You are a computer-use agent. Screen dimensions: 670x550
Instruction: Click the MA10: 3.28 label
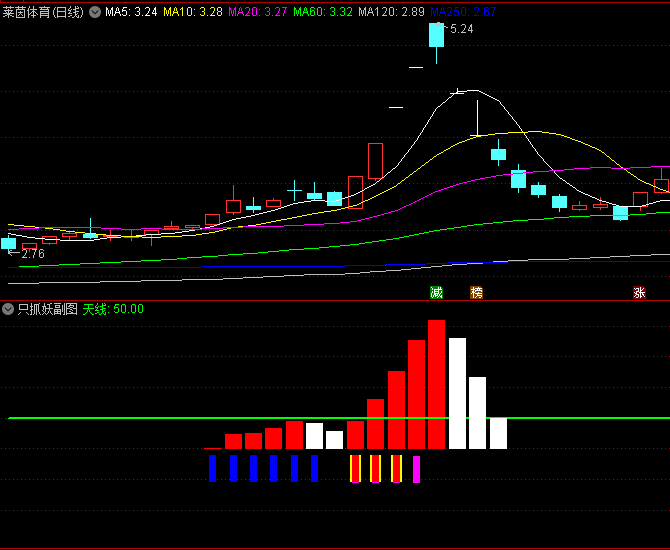point(193,12)
